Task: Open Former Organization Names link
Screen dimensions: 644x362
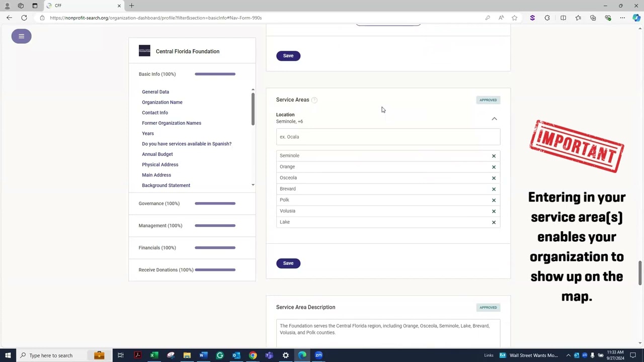Action: [x=172, y=123]
